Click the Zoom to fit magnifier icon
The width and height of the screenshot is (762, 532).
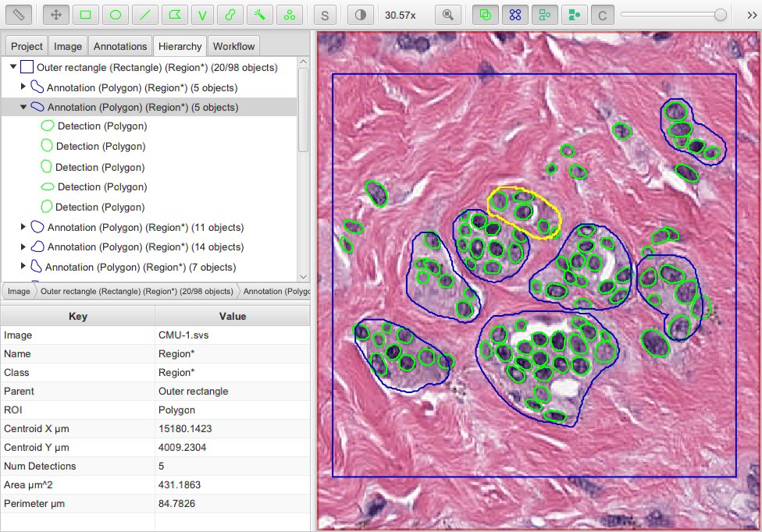point(447,15)
